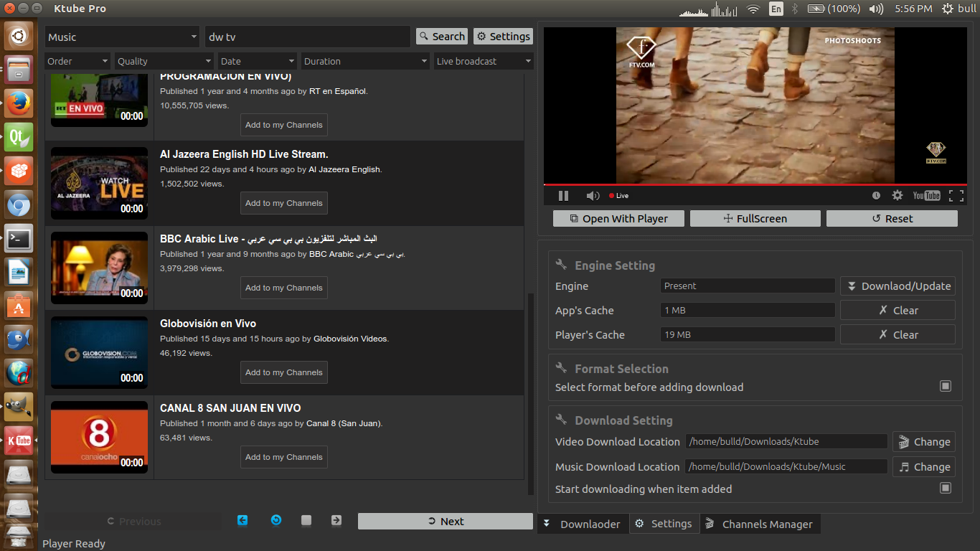980x551 pixels.
Task: Expand the Quality filter dropdown
Action: 164,61
